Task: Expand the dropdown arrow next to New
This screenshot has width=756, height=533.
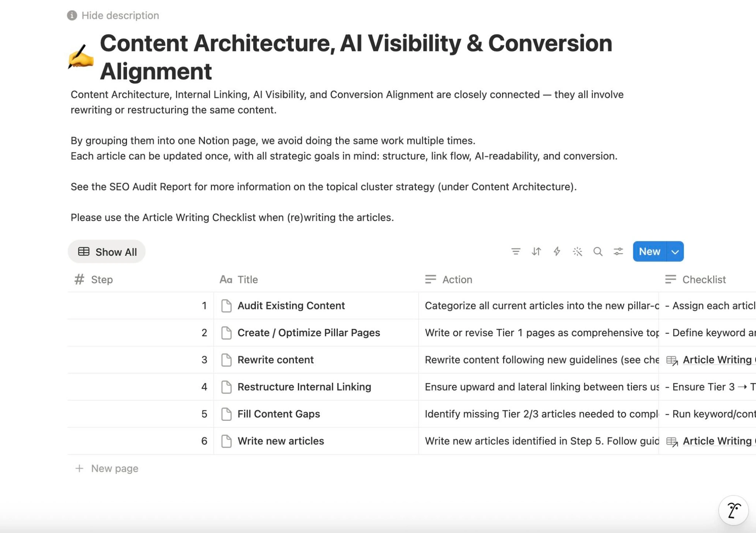Action: [675, 251]
